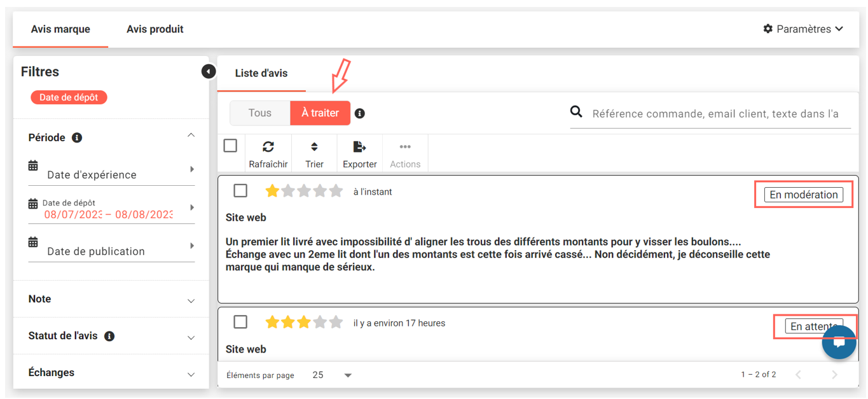Viewport: 868px width, 399px height.
Task: Tick the select-all checkbox in the toolbar
Action: pos(230,145)
